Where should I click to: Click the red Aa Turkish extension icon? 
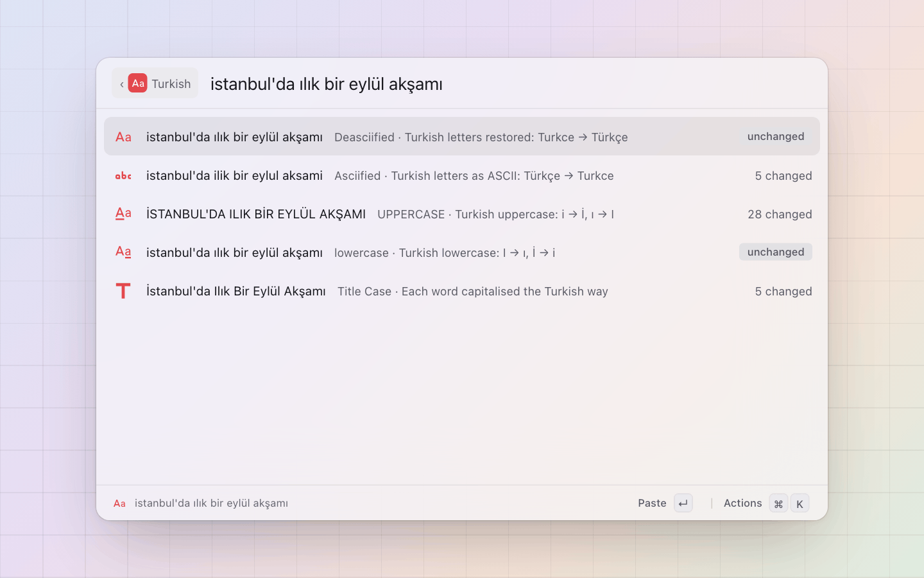click(138, 83)
